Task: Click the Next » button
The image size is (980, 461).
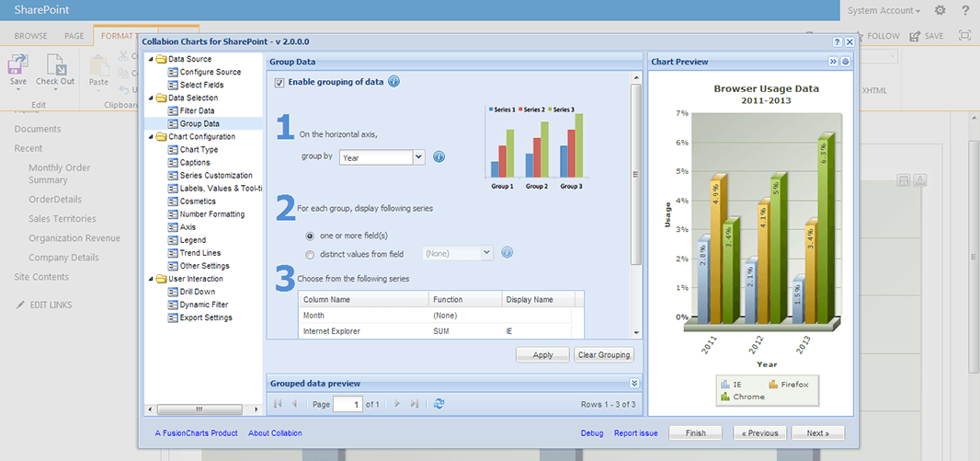Action: coord(818,432)
